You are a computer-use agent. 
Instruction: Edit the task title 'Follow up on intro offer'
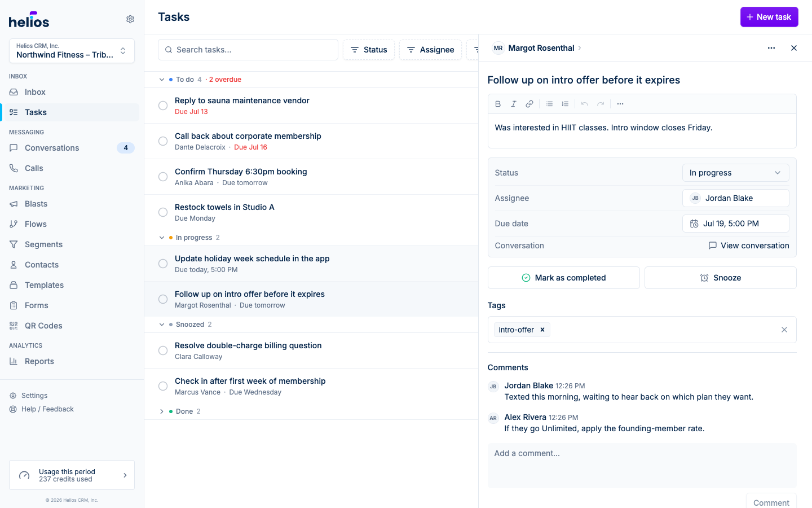pyautogui.click(x=584, y=80)
